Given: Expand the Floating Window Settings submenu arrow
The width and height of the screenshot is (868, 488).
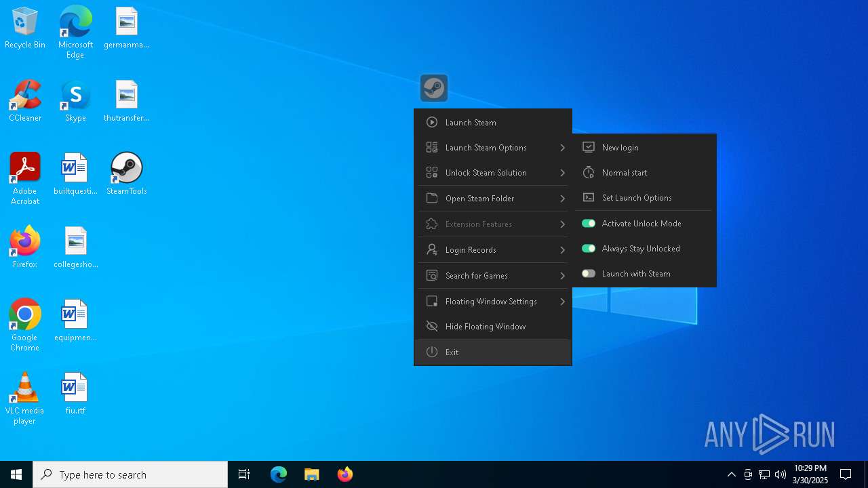Looking at the screenshot, I should [562, 302].
